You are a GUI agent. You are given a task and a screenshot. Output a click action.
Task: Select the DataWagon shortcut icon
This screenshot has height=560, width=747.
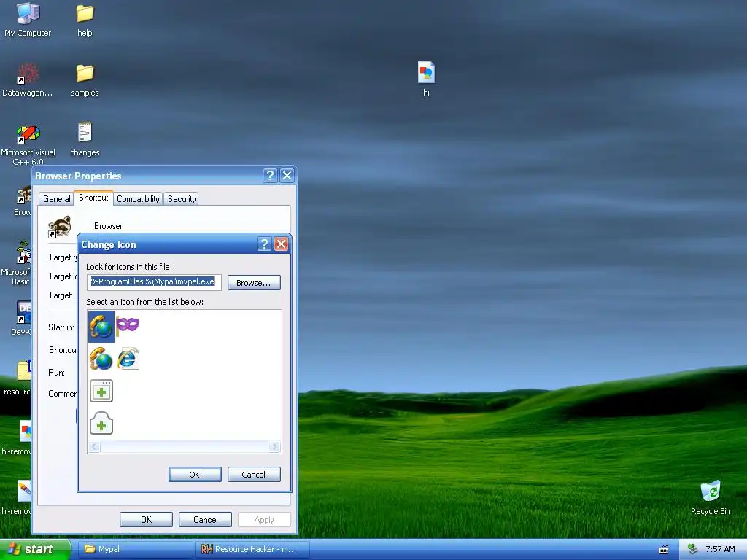[28, 80]
